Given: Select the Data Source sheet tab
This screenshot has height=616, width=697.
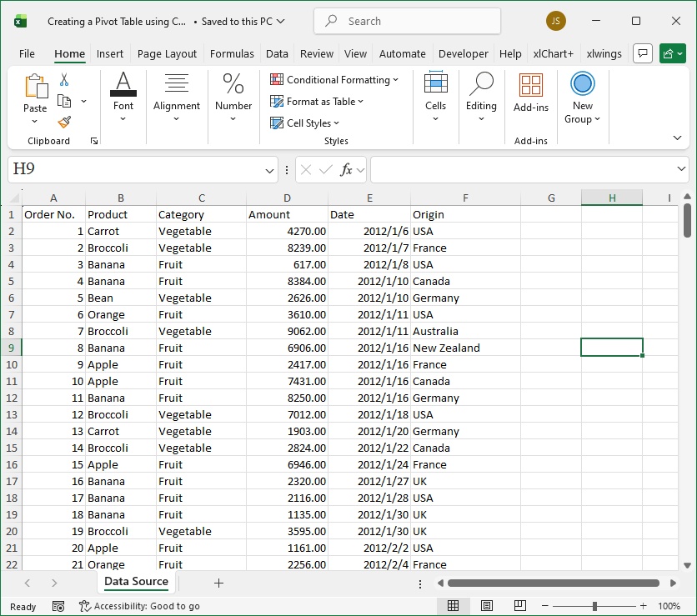Looking at the screenshot, I should click(136, 582).
